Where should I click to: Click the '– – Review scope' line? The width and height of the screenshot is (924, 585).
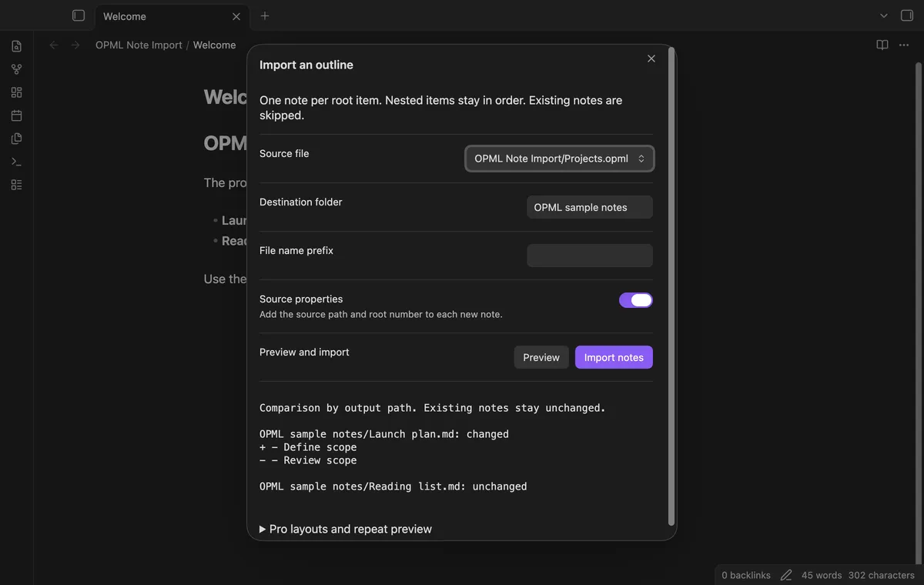[x=308, y=460]
